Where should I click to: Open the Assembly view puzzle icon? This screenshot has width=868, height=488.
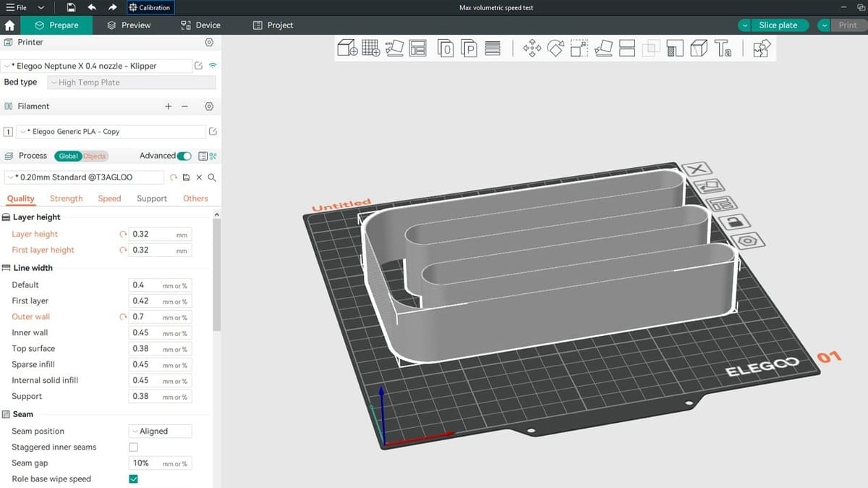(761, 49)
